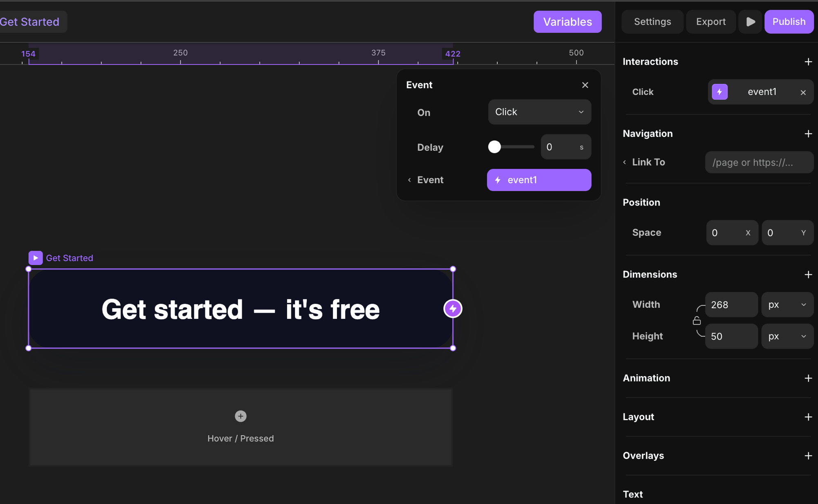Click the Height value field 50
The height and width of the screenshot is (504, 818).
(731, 336)
